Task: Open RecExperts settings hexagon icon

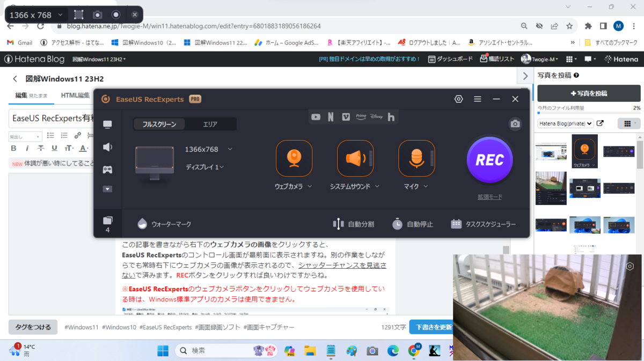Action: tap(458, 99)
